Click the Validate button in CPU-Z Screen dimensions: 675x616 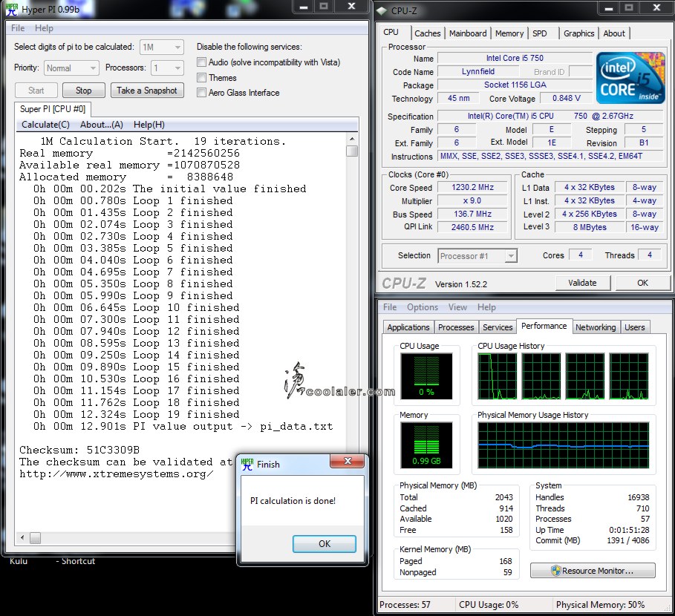point(582,283)
